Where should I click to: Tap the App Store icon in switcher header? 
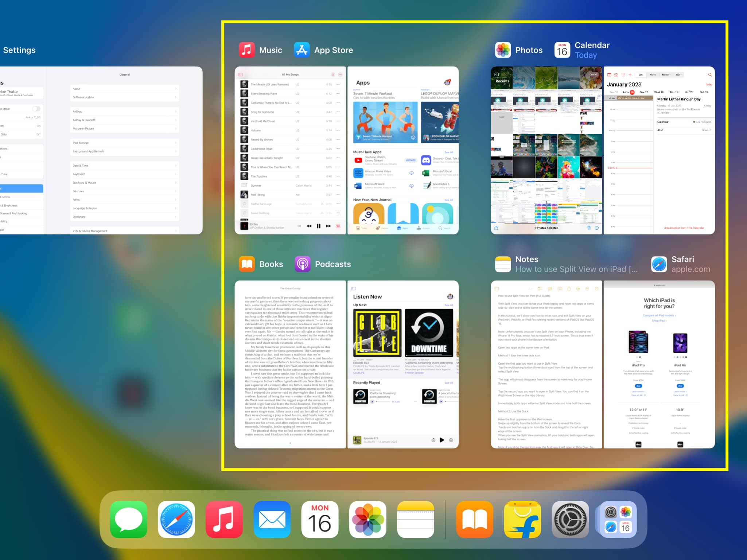302,50
